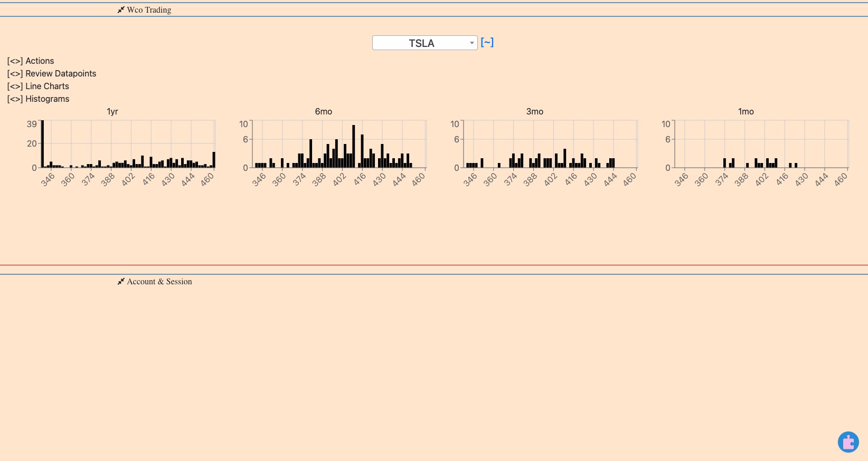This screenshot has height=461, width=868.
Task: Select the 1yr histogram chart
Action: (x=128, y=144)
